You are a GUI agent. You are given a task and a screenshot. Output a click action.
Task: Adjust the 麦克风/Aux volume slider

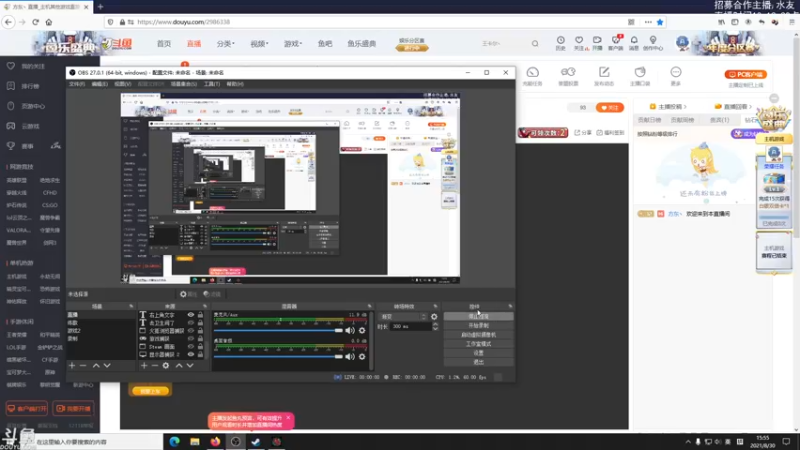coord(278,330)
